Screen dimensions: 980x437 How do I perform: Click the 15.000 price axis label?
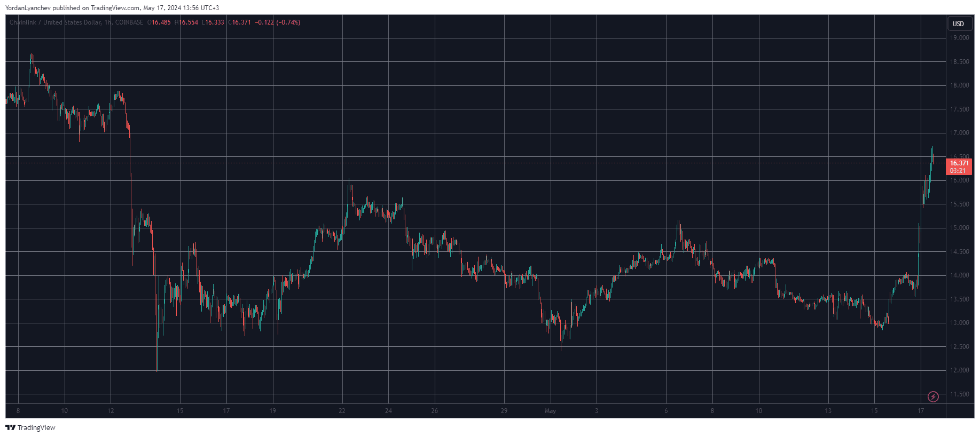pos(959,228)
